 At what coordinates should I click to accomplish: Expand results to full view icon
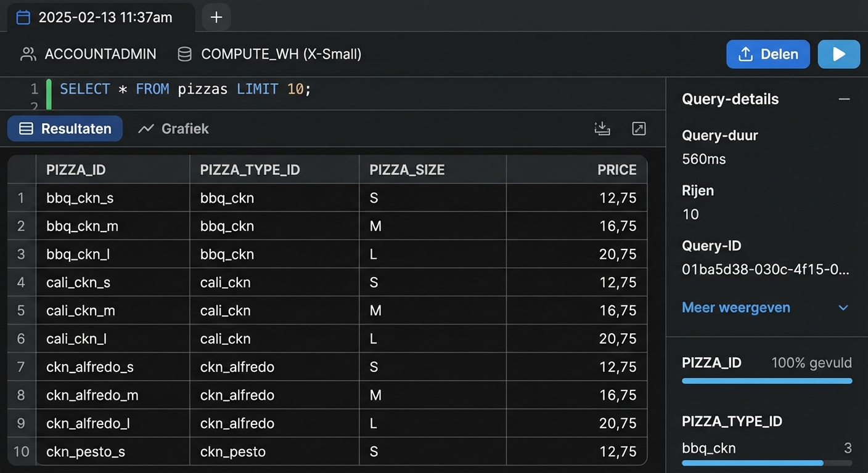(x=639, y=129)
